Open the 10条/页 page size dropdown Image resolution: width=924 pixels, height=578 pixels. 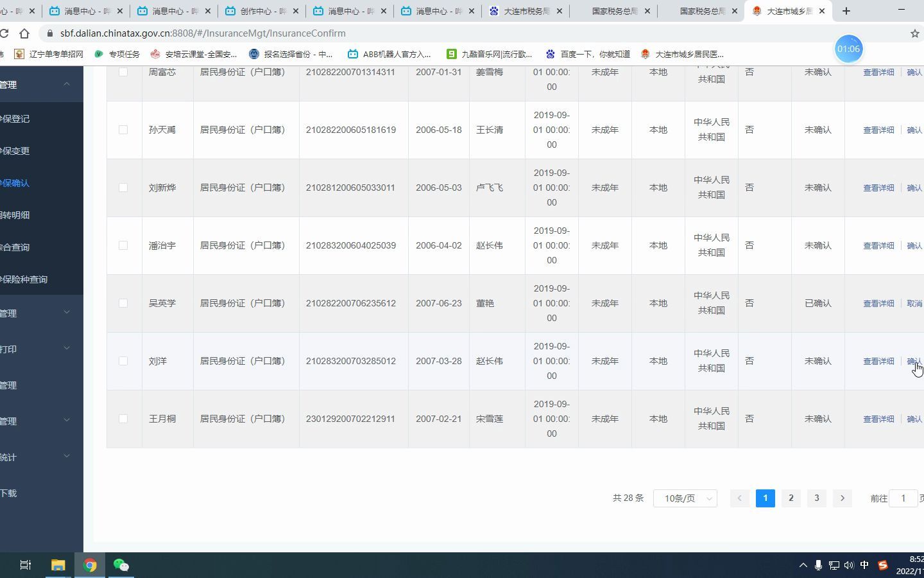coord(685,498)
